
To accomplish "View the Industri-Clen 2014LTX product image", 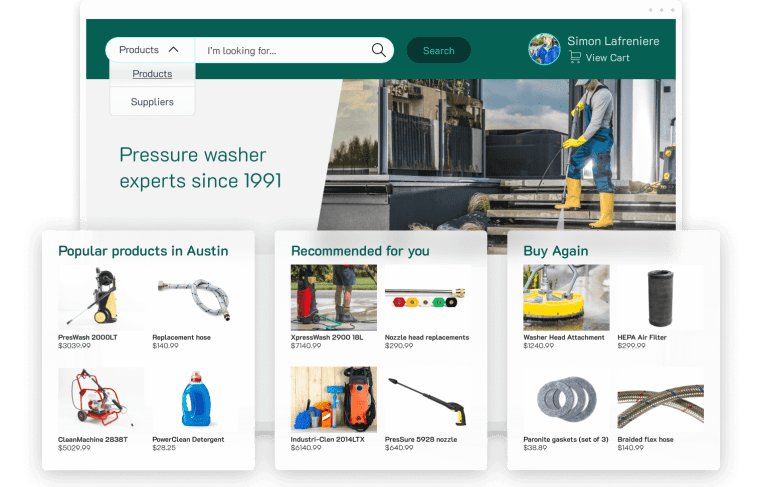I will point(333,399).
